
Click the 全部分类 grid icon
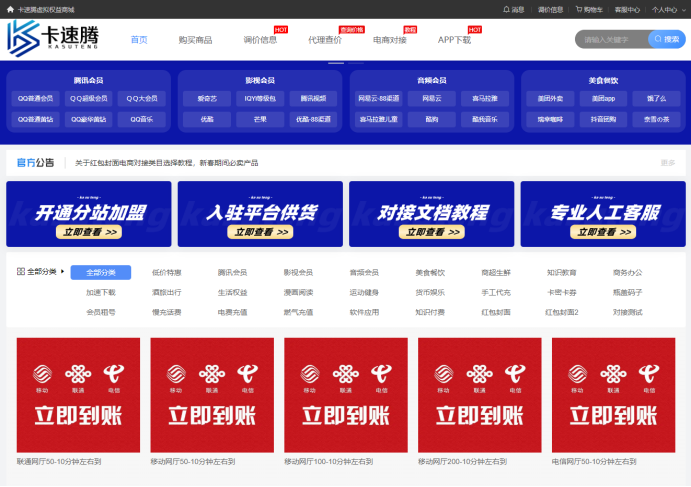(20, 272)
